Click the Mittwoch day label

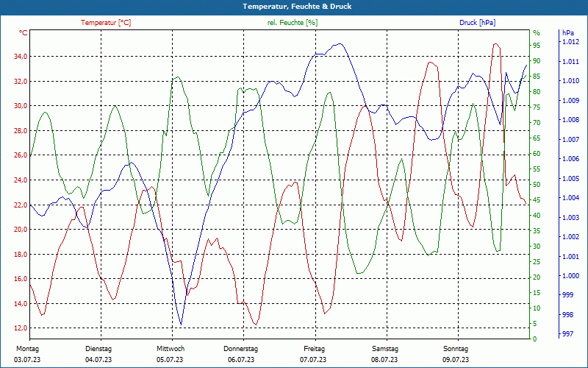171,349
